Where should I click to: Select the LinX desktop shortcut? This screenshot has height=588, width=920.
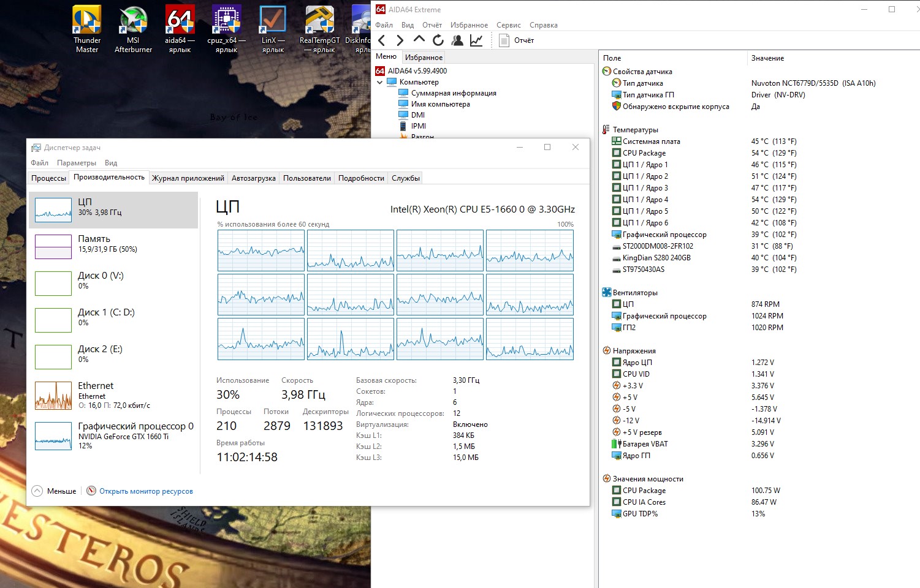(x=273, y=29)
